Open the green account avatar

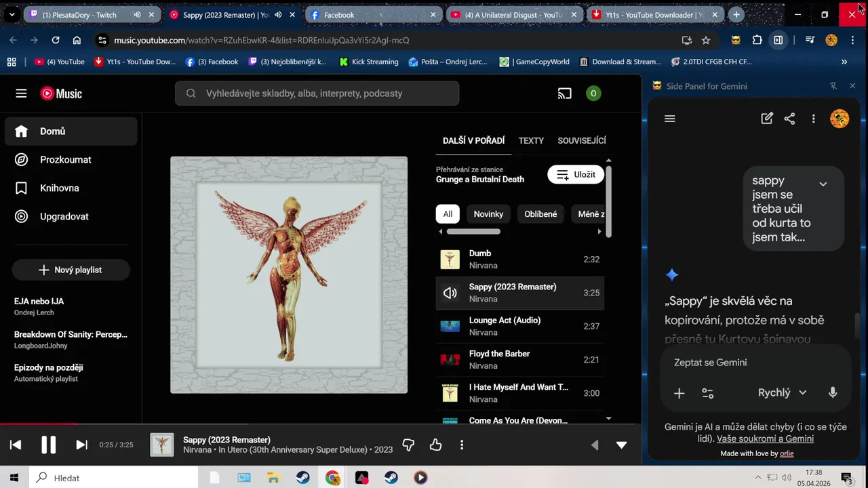[x=593, y=94]
